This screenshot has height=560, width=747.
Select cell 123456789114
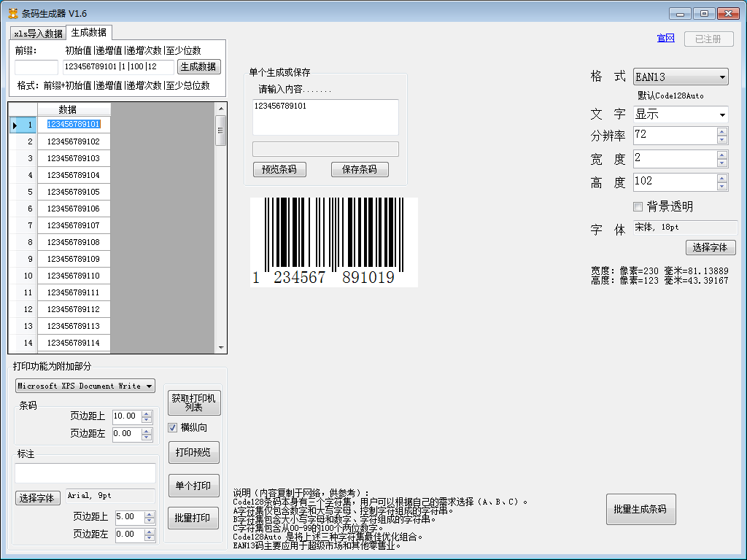coord(74,343)
